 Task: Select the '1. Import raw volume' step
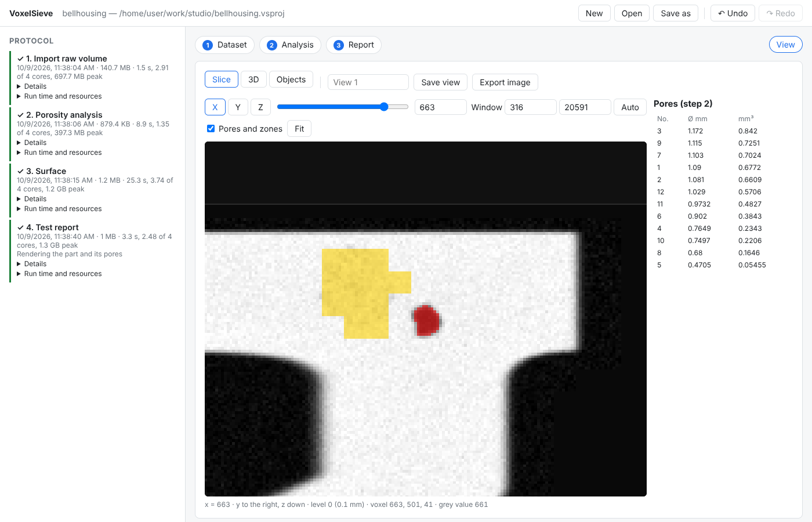tap(67, 59)
